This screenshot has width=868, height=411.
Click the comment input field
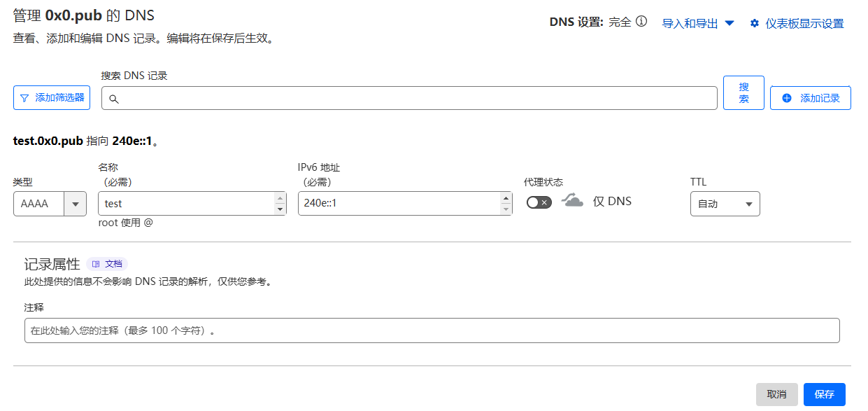(432, 330)
